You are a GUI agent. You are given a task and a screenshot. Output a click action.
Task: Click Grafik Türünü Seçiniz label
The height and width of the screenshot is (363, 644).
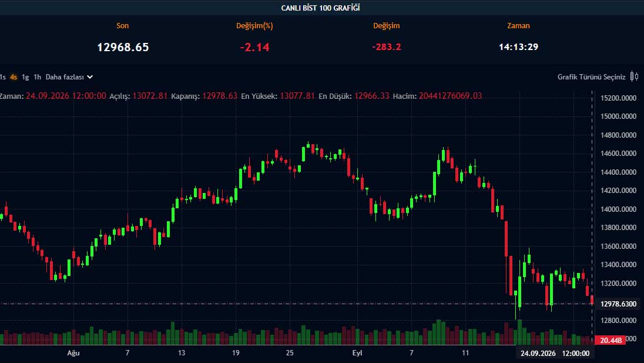point(591,77)
